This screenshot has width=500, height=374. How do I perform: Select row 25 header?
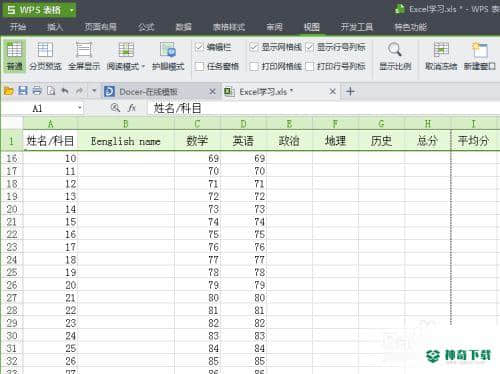12,272
